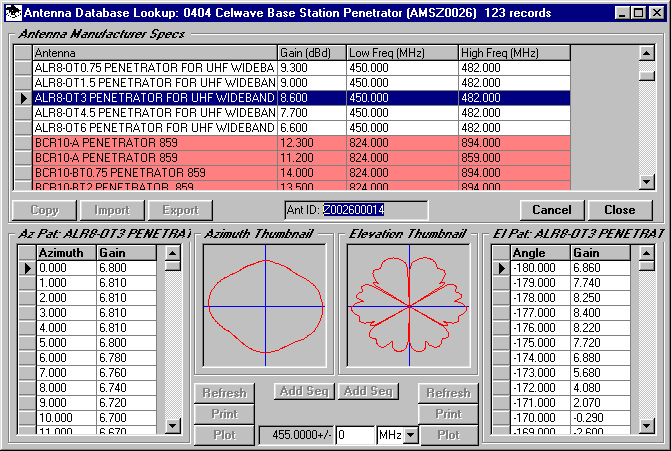Image resolution: width=671 pixels, height=451 pixels.
Task: Click inside the Ant ID field
Action: [356, 210]
